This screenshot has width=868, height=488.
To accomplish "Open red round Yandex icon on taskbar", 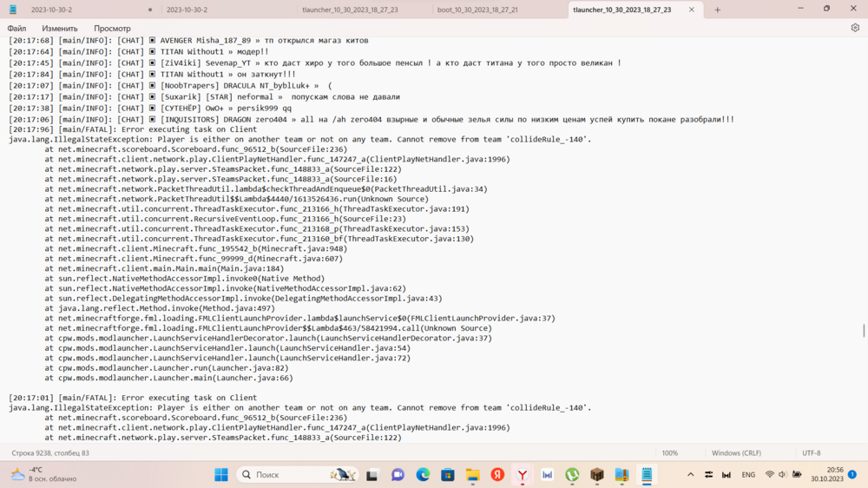I will (497, 475).
